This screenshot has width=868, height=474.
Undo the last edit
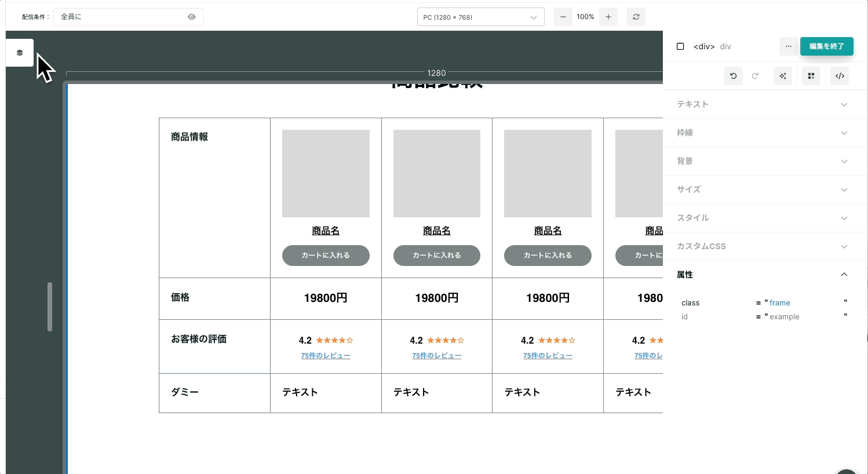(x=734, y=76)
